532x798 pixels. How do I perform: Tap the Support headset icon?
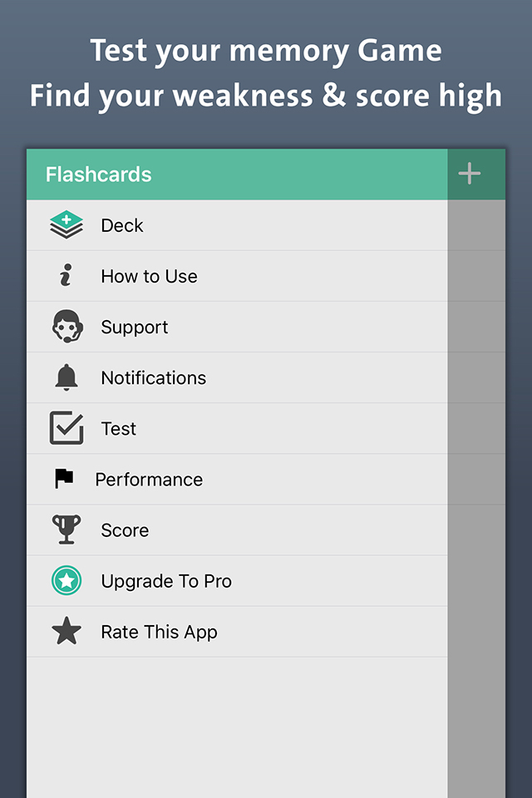click(x=66, y=327)
